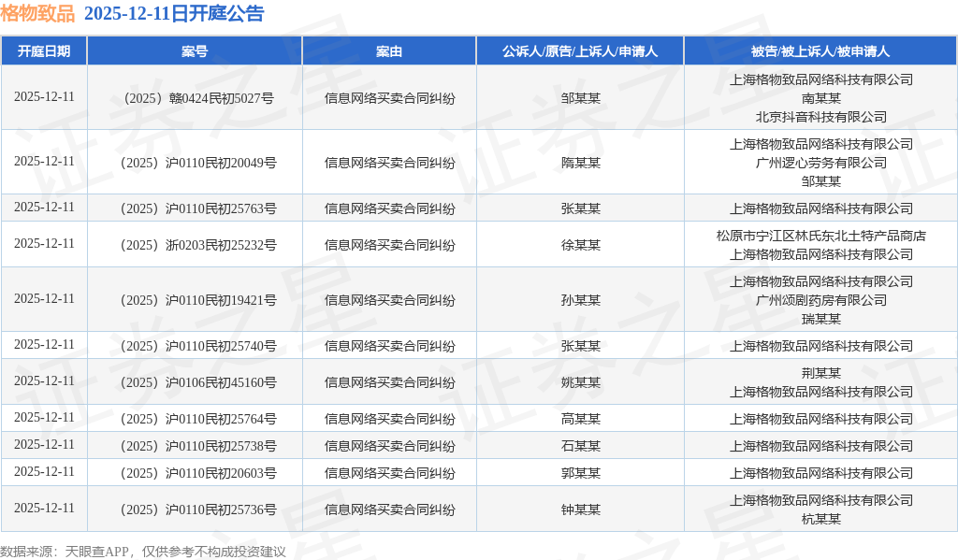Click defendant 松原市宁江区林氏东北土特产品商店
Viewport: 958px width, 560px height.
pos(821,236)
